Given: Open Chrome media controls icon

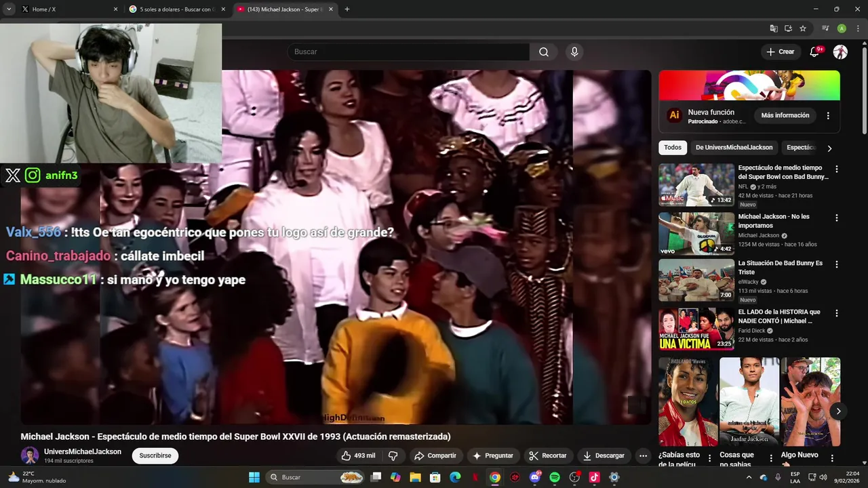Looking at the screenshot, I should [x=825, y=28].
